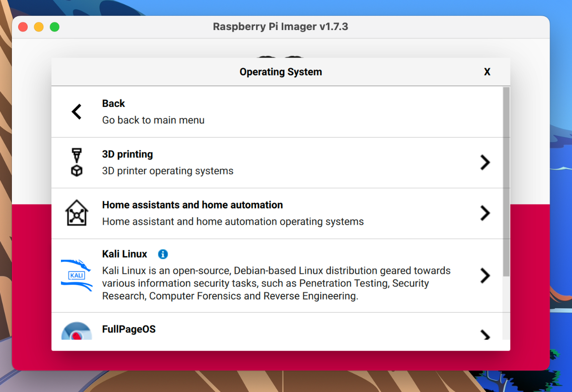Screen dimensions: 572x392
Task: Click the yellow minimize window button
Action: [x=39, y=27]
